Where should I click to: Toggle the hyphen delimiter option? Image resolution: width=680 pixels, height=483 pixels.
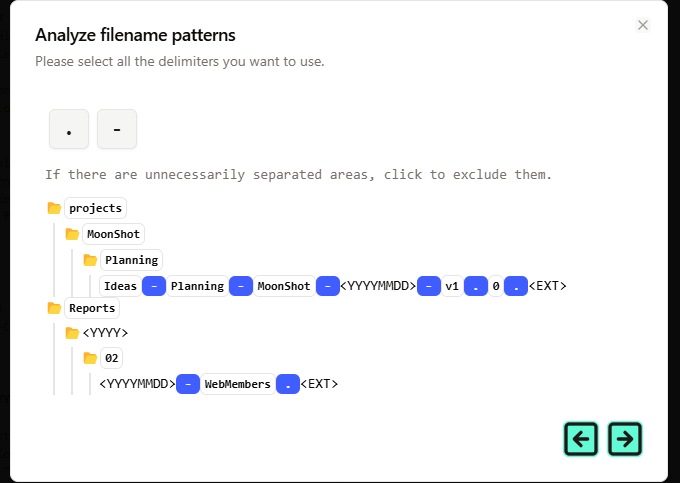point(117,130)
